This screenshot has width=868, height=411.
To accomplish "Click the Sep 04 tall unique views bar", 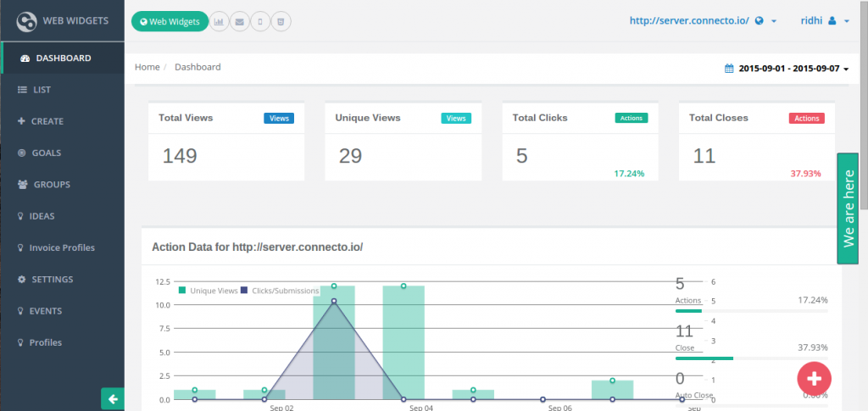I will click(x=403, y=342).
